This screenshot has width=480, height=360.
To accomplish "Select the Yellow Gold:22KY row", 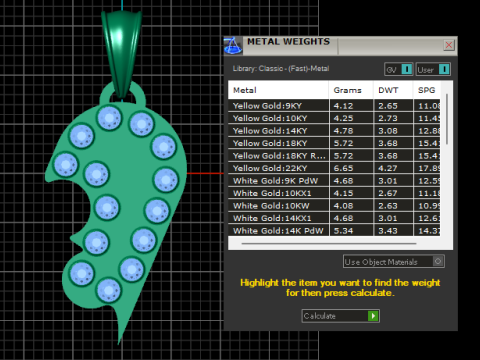I will pos(334,168).
